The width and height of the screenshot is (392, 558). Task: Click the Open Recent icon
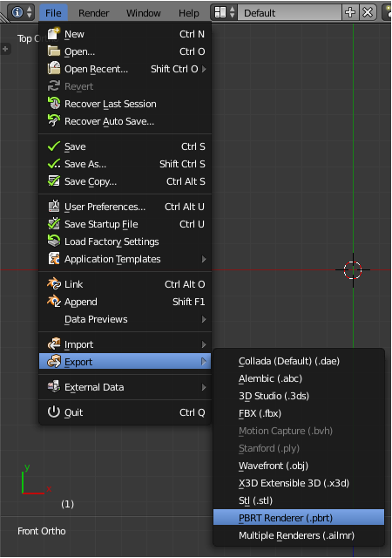click(x=54, y=68)
